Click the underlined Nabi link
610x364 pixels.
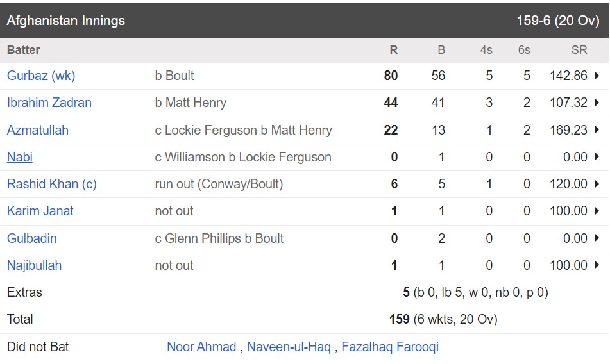20,157
